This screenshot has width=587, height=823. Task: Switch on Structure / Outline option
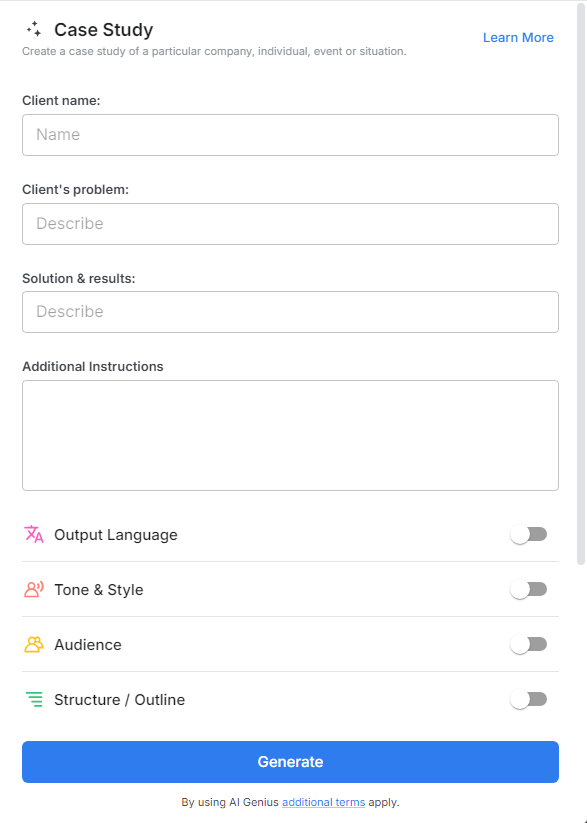click(x=529, y=699)
